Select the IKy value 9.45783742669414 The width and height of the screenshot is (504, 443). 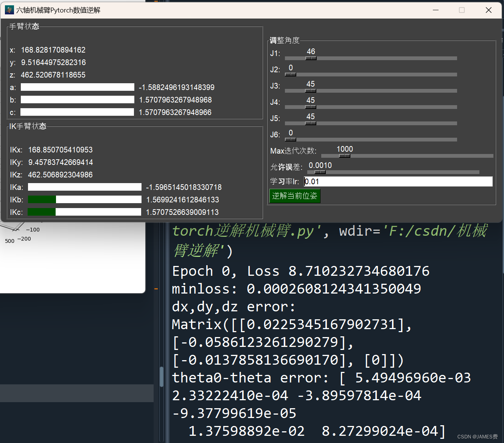61,162
